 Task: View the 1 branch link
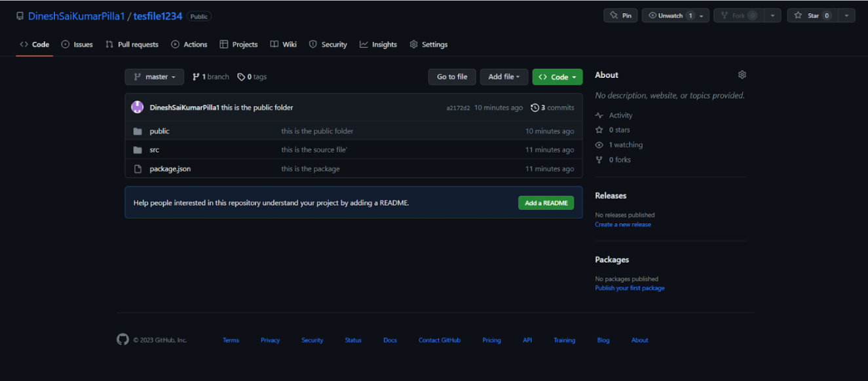pos(211,77)
